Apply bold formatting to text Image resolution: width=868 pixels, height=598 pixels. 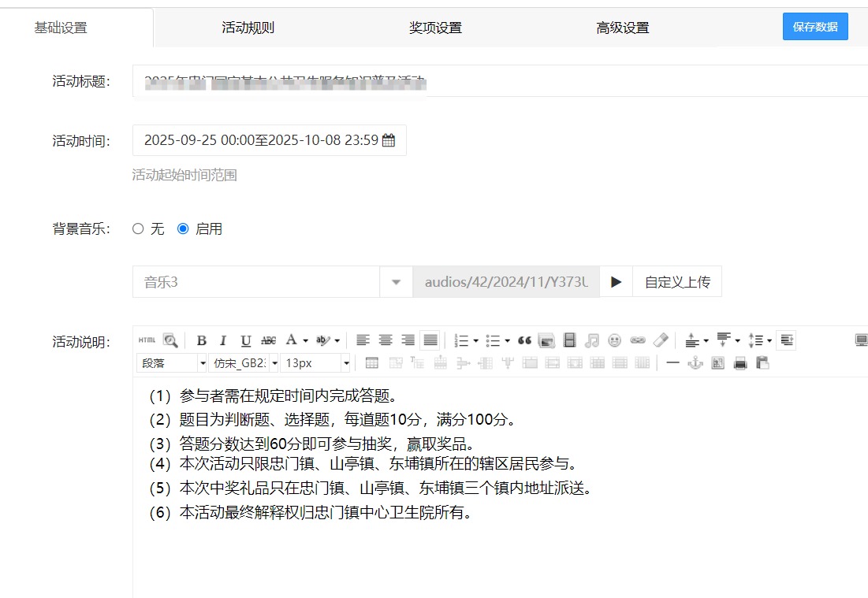point(202,340)
